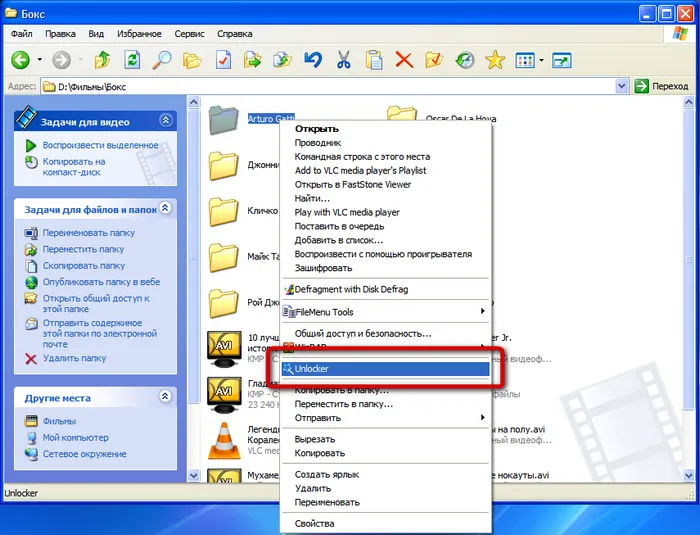Click the scissors Cut icon in toolbar
The width and height of the screenshot is (700, 535).
pyautogui.click(x=343, y=60)
